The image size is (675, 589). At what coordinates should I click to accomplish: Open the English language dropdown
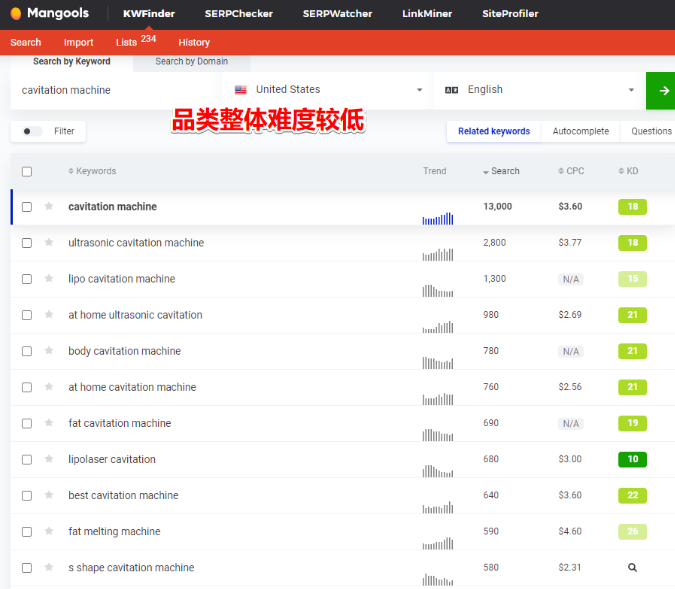(539, 90)
